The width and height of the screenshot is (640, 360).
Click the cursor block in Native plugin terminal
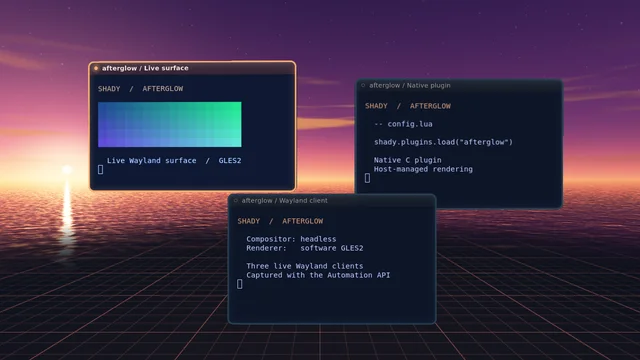pos(367,178)
